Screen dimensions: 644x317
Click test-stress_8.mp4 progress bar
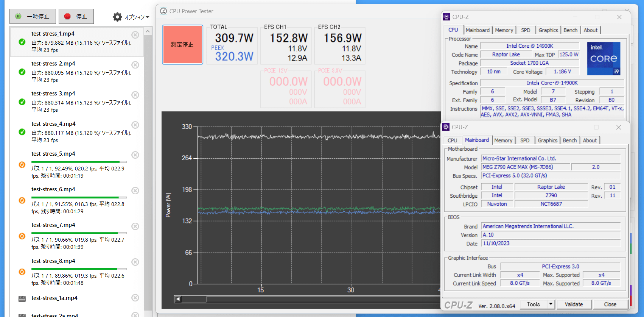[79, 269]
